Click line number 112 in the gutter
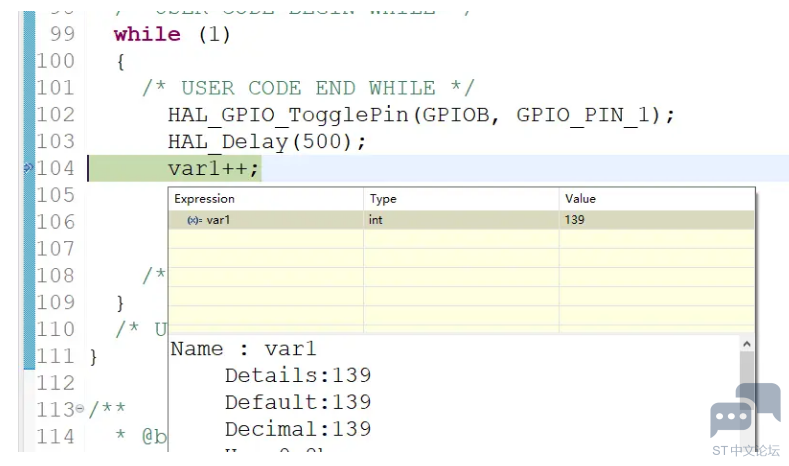This screenshot has height=466, width=789. coord(56,383)
